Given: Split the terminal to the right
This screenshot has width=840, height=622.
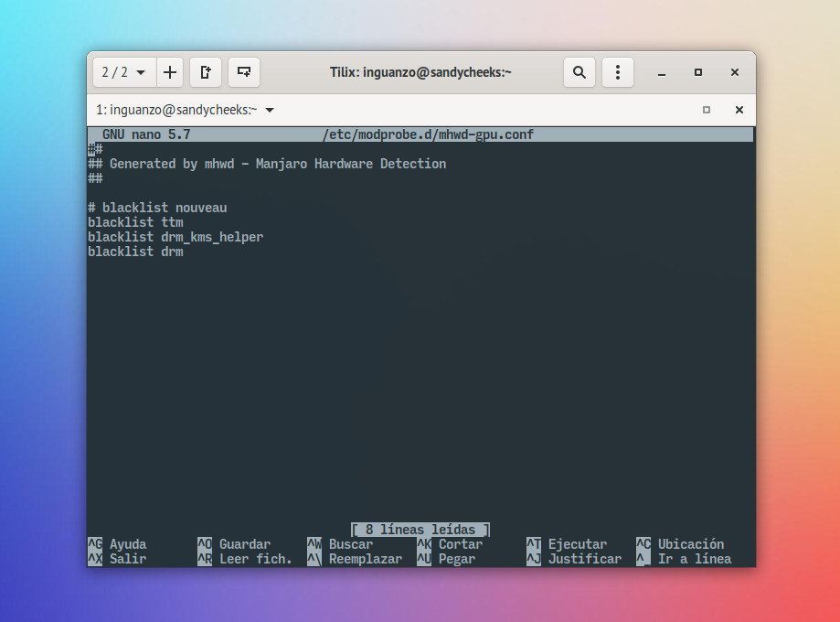Looking at the screenshot, I should pyautogui.click(x=206, y=72).
